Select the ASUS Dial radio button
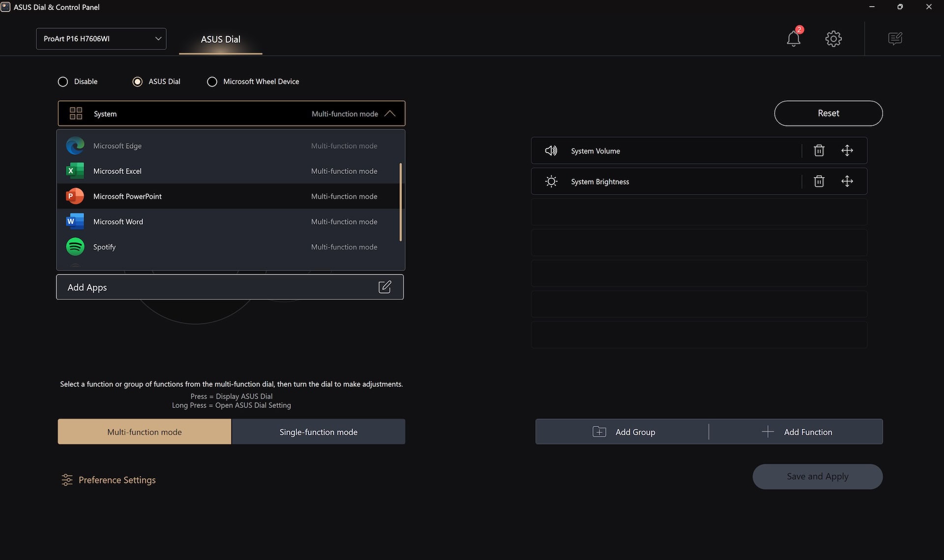Image resolution: width=944 pixels, height=560 pixels. [137, 82]
